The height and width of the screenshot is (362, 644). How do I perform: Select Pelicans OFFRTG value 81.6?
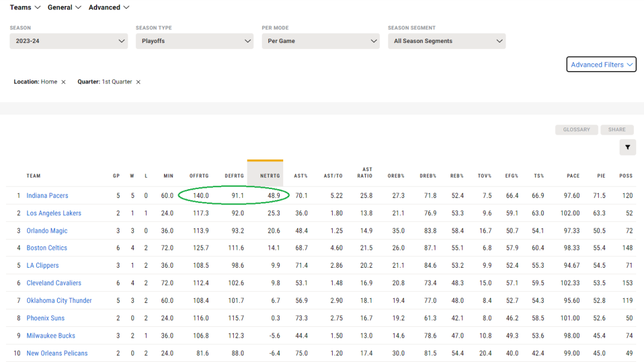pos(203,354)
